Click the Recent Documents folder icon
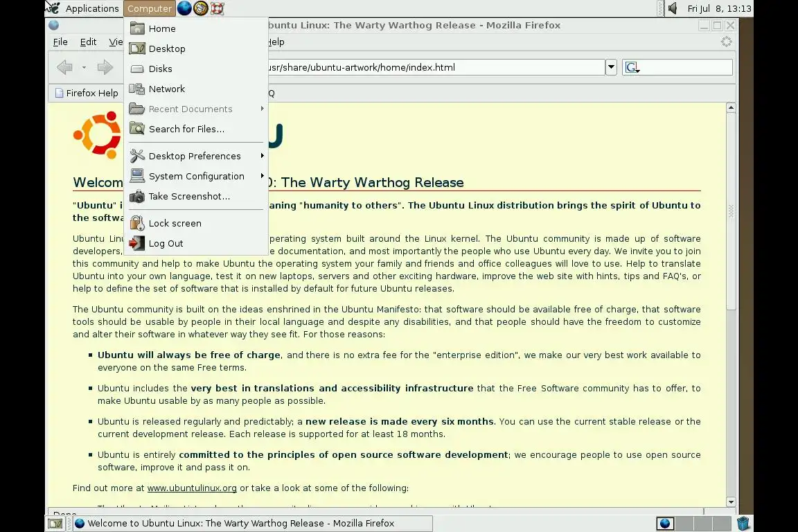This screenshot has width=798, height=532. [137, 109]
